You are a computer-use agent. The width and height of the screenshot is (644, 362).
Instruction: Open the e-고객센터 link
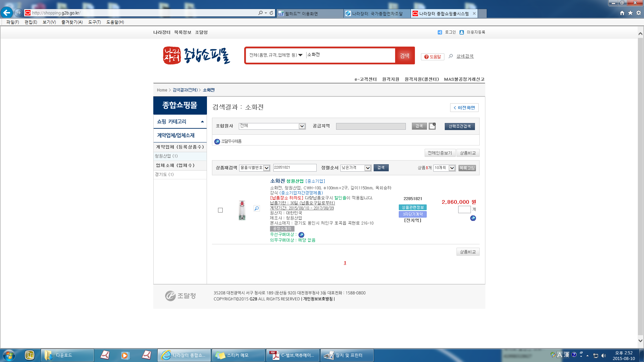pos(366,79)
